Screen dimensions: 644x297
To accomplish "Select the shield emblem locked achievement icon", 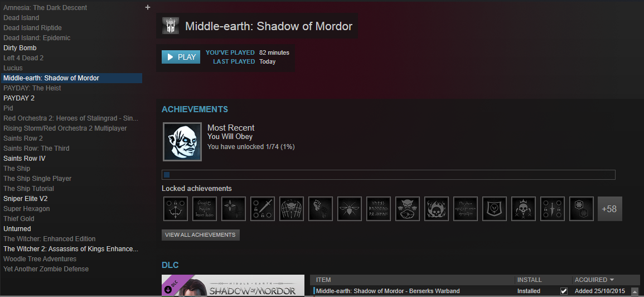I will pyautogui.click(x=495, y=209).
